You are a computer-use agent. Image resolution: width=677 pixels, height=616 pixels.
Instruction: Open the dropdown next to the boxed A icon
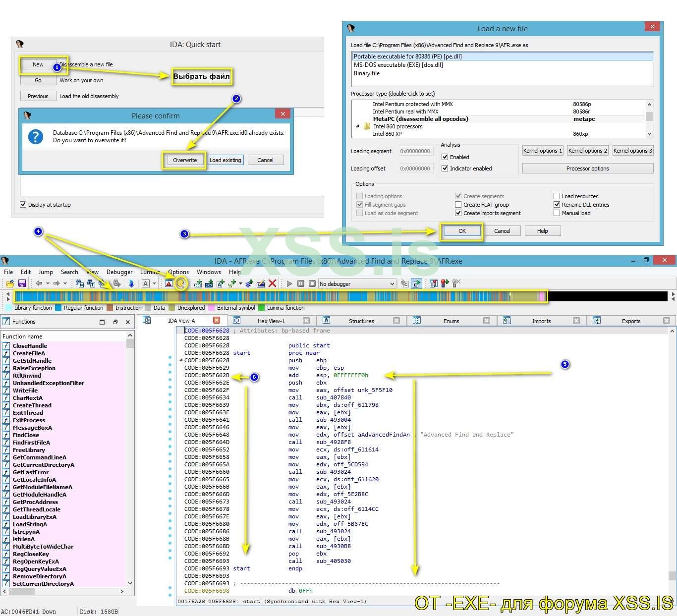154,283
